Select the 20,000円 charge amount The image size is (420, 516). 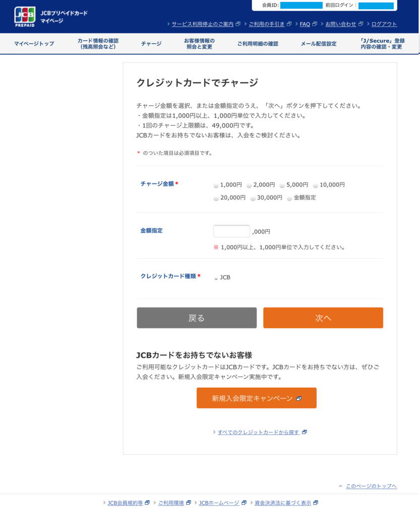pos(216,199)
